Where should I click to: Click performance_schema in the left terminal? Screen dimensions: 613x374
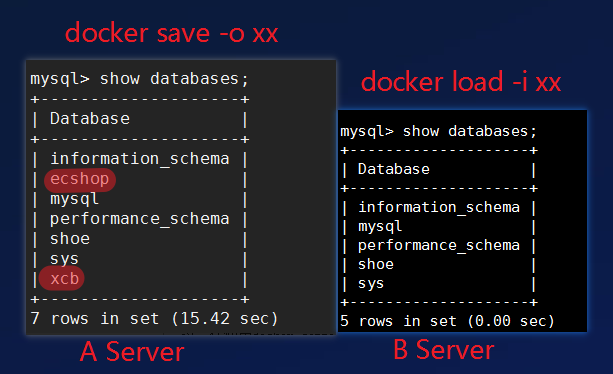[x=140, y=219]
